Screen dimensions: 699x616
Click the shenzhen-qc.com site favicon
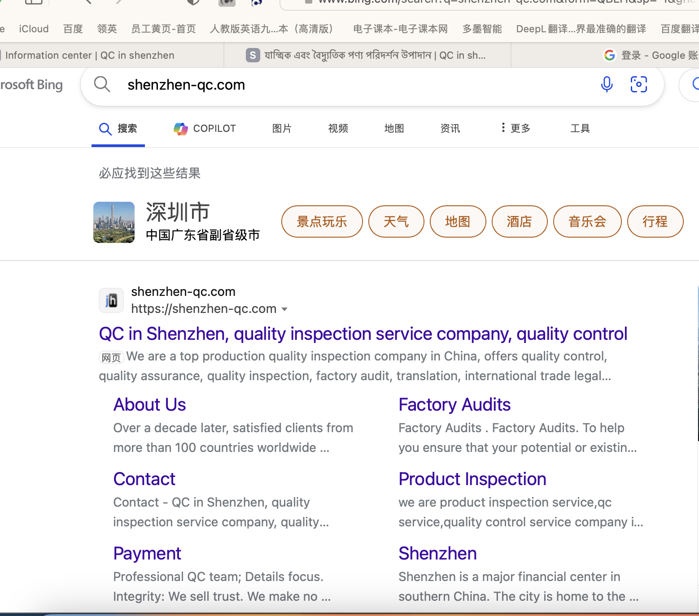[111, 300]
